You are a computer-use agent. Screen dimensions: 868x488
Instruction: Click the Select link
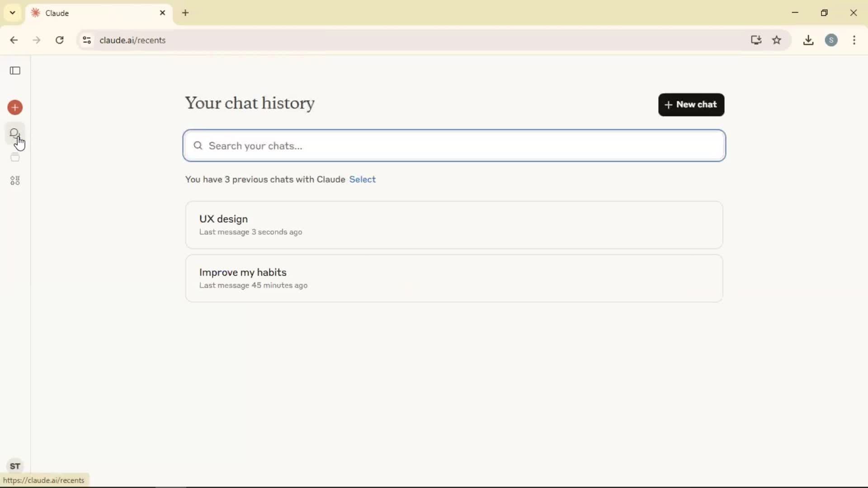[x=363, y=179]
